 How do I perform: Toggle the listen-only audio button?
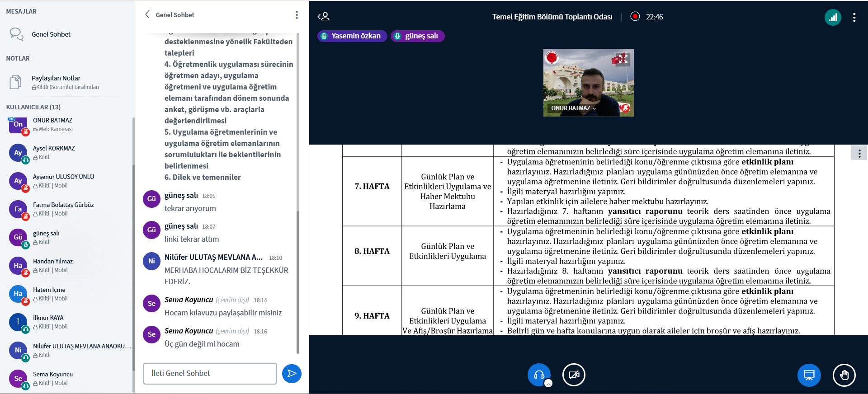tap(538, 375)
